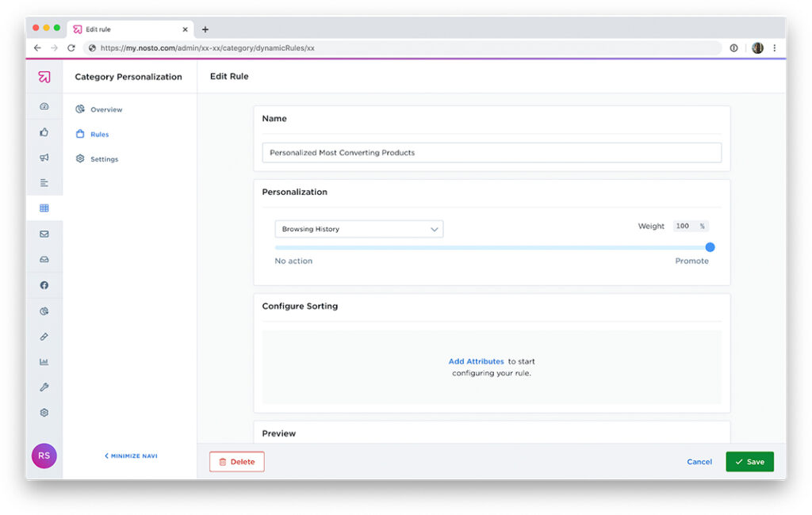The width and height of the screenshot is (812, 515).
Task: Open the browser three-dot menu
Action: tap(775, 48)
